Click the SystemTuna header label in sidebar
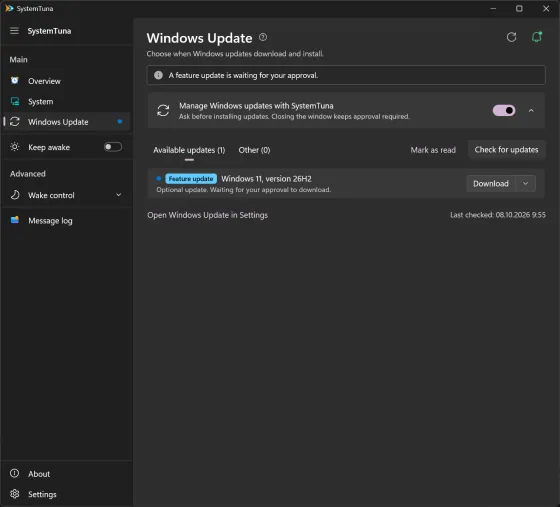Image resolution: width=560 pixels, height=507 pixels. click(49, 31)
